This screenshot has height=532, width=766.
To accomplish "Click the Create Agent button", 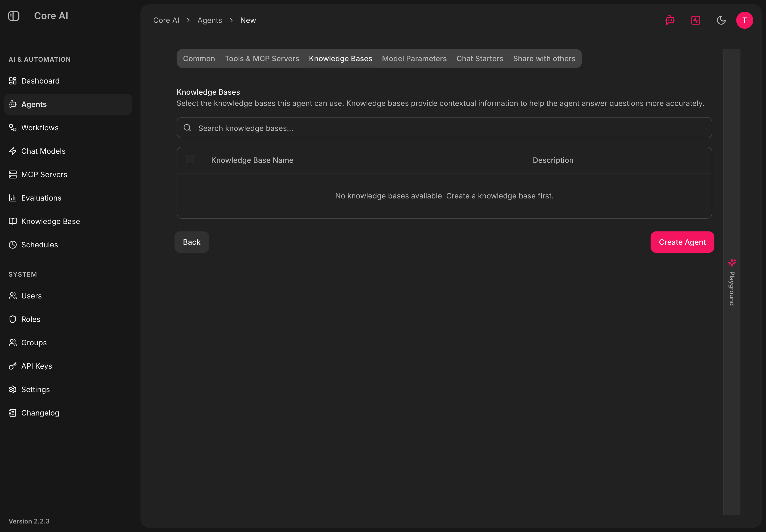I will point(682,242).
